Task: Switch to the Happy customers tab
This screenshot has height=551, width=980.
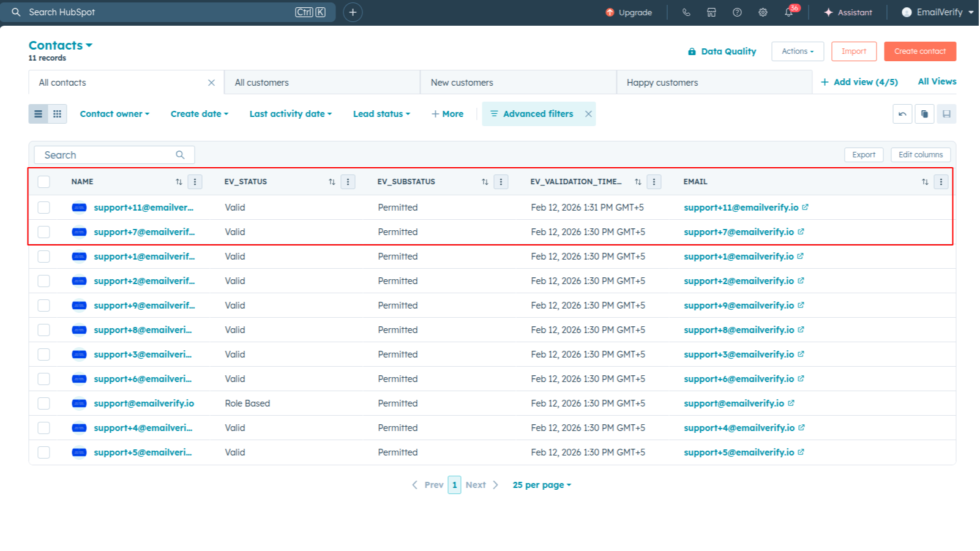Action: point(662,82)
